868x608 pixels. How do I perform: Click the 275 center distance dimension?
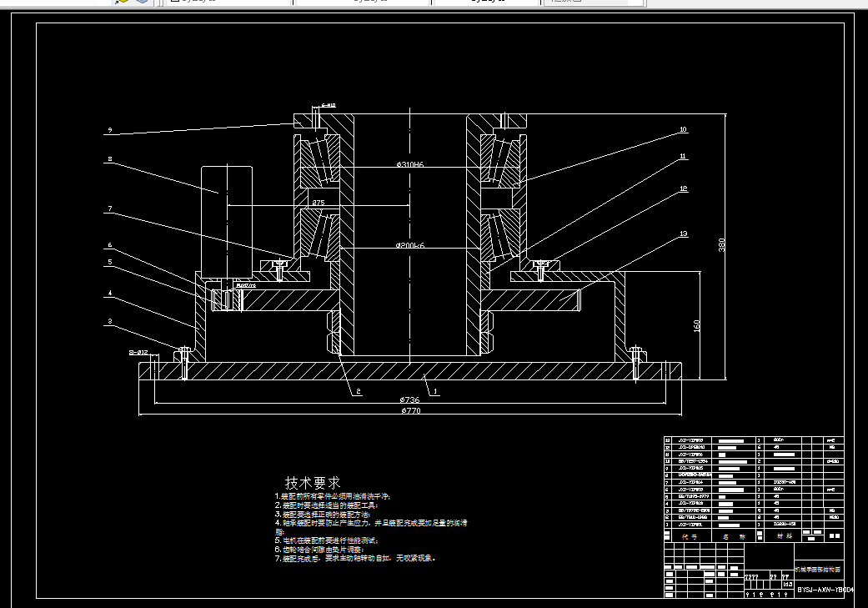tap(319, 203)
